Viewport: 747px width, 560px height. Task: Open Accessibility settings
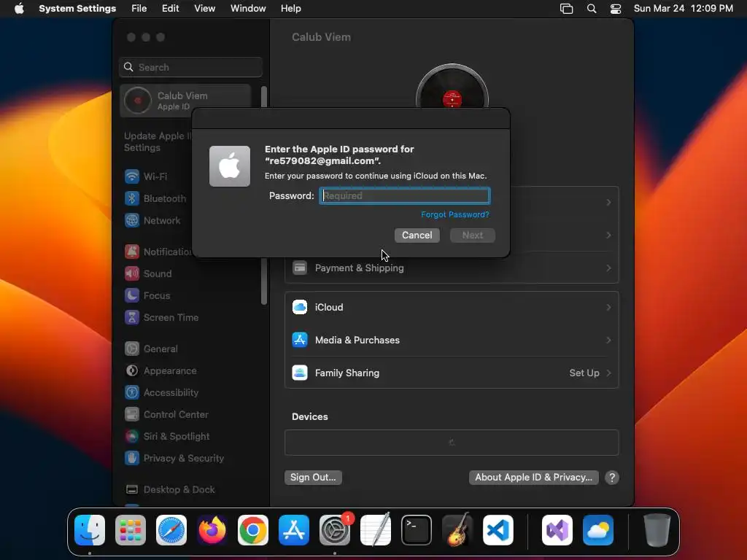[x=161, y=393]
